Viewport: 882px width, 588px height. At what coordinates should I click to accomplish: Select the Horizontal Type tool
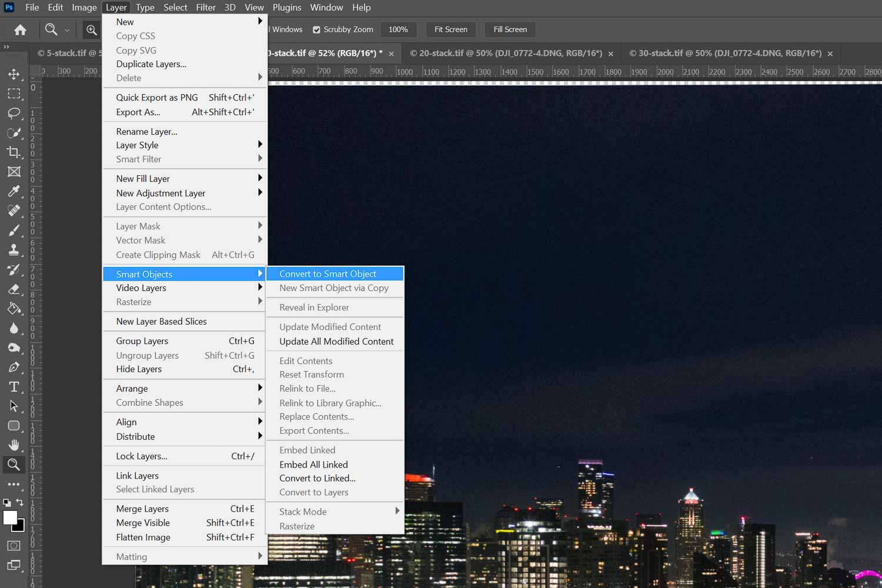(14, 386)
